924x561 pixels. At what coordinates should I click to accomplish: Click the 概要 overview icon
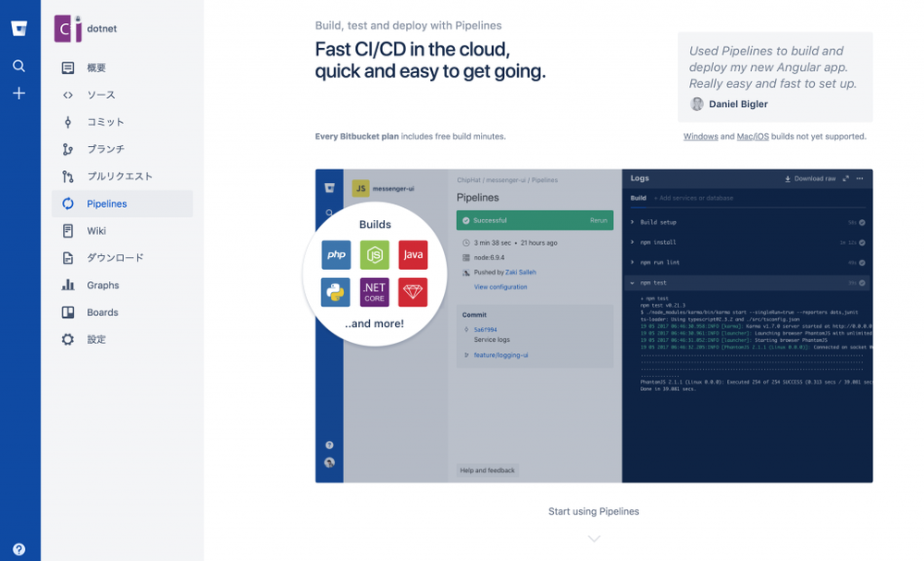pos(68,67)
